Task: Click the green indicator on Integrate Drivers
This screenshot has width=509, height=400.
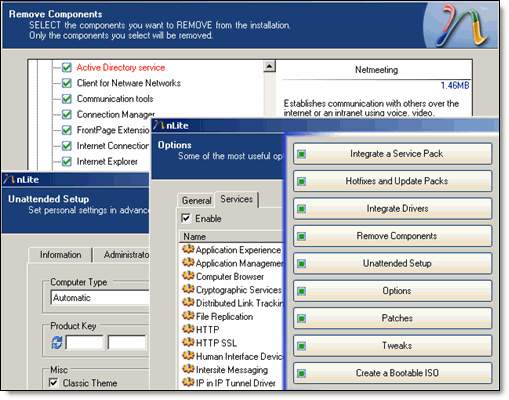Action: pos(301,209)
